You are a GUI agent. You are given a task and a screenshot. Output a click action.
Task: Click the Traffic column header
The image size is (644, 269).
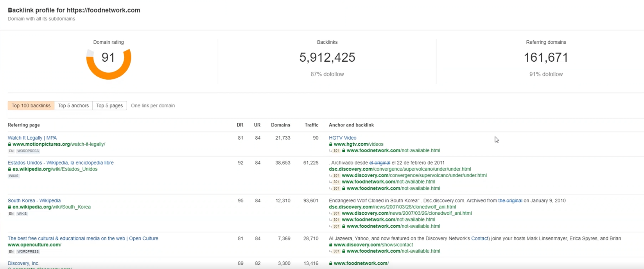coord(312,125)
